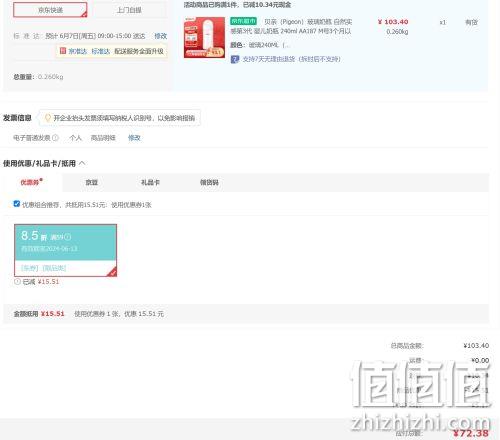Screen dimensions: 500x440
Task: Click the green 京东超市 badge
Action: tap(243, 21)
